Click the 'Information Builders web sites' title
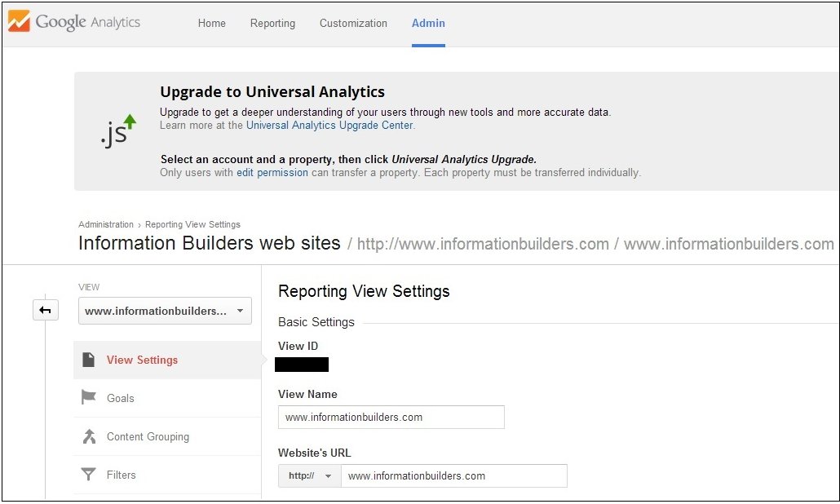 tap(210, 243)
